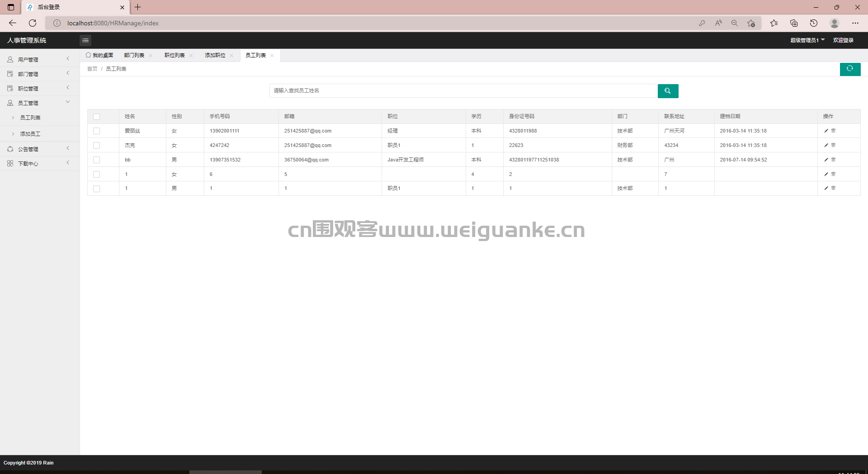Reload the browser page
The width and height of the screenshot is (868, 474).
[x=33, y=23]
